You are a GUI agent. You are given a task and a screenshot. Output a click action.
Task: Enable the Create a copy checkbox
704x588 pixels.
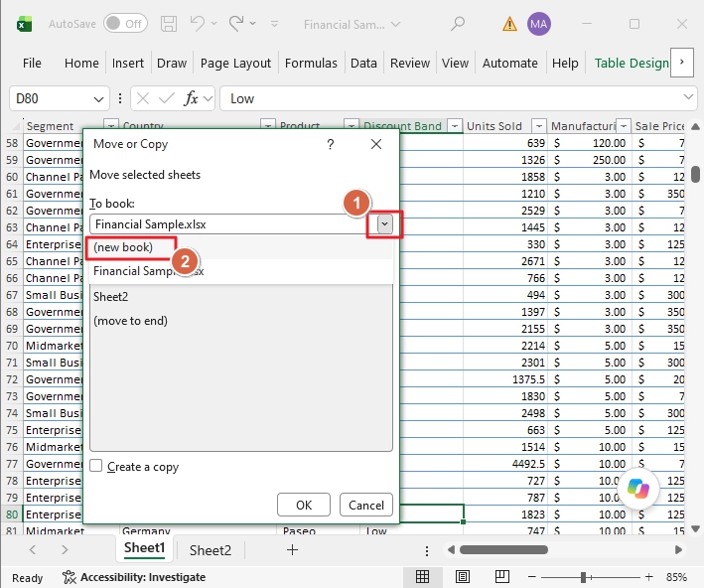(x=96, y=466)
